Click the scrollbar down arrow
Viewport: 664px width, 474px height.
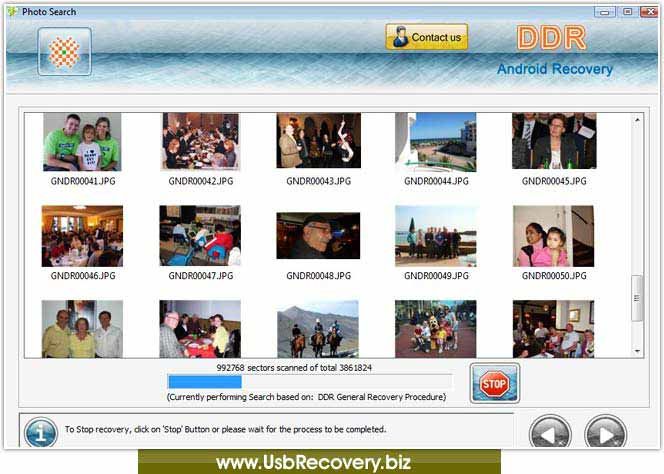(x=637, y=351)
